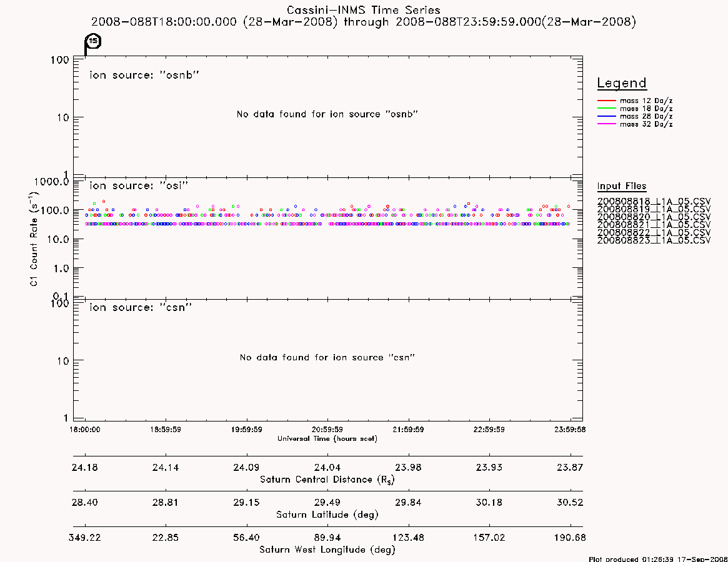This screenshot has height=562, width=728.
Task: Click the 18:59:59 time tick label
Action: [x=166, y=430]
